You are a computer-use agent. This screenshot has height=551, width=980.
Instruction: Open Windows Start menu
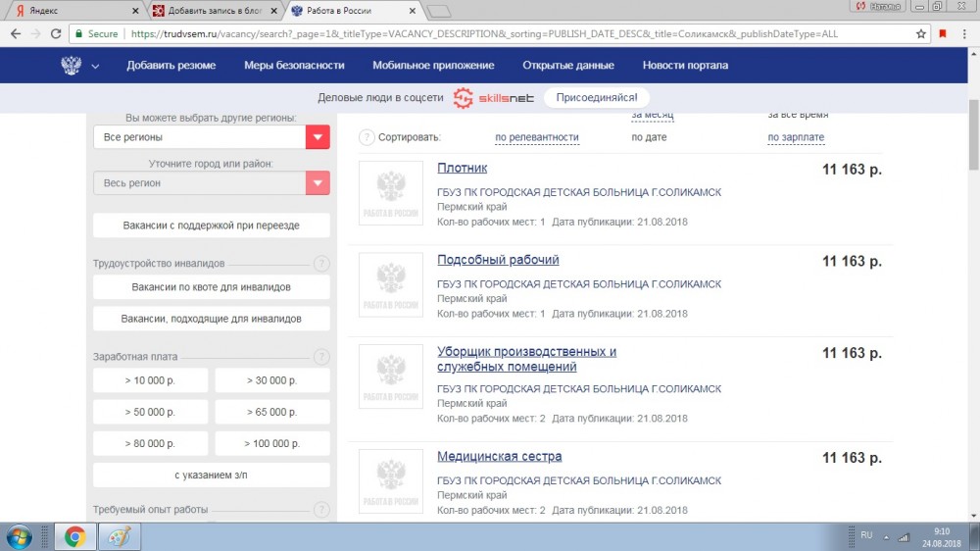tap(20, 536)
